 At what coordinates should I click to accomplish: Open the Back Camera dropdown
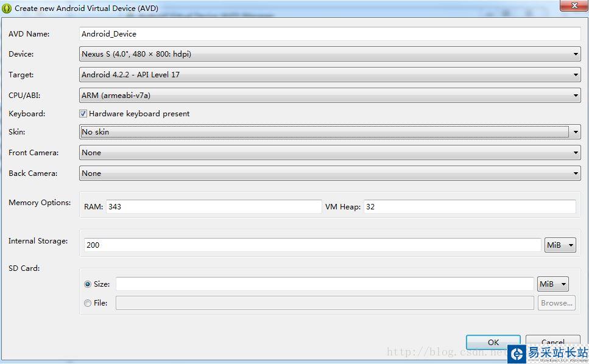click(330, 173)
